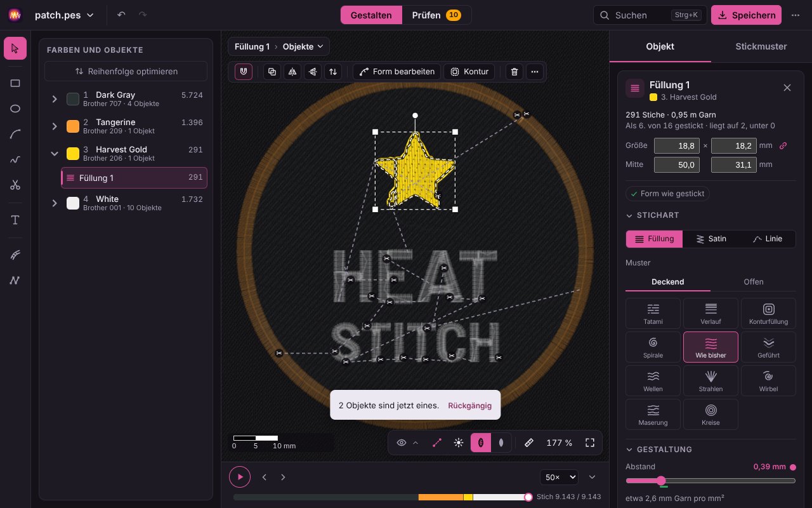Choose the Satin stitch type
812x508 pixels.
[x=711, y=239]
